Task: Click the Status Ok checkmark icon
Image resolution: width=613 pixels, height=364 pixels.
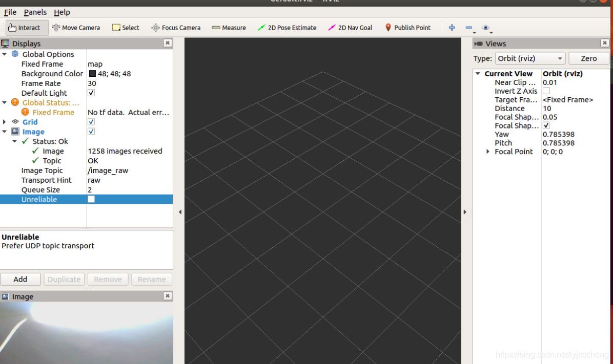Action: click(x=26, y=141)
